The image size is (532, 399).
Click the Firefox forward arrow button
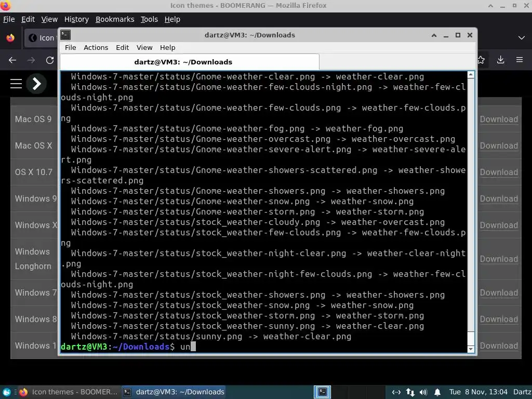[x=31, y=60]
